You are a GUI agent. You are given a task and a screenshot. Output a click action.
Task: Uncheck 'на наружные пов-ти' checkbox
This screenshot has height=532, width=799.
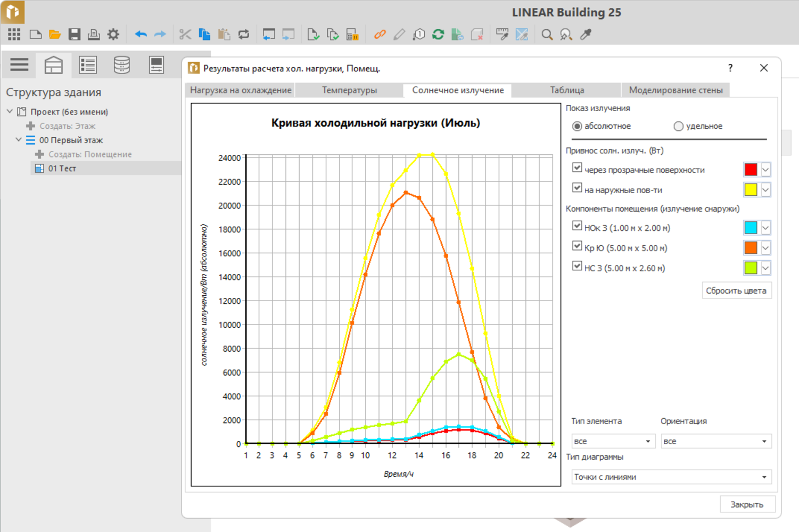577,188
